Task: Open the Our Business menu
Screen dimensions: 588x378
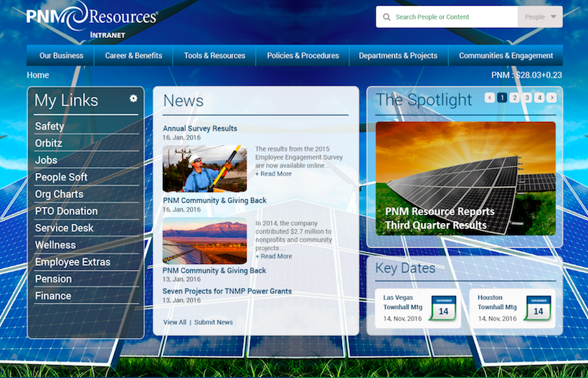Action: coord(61,55)
